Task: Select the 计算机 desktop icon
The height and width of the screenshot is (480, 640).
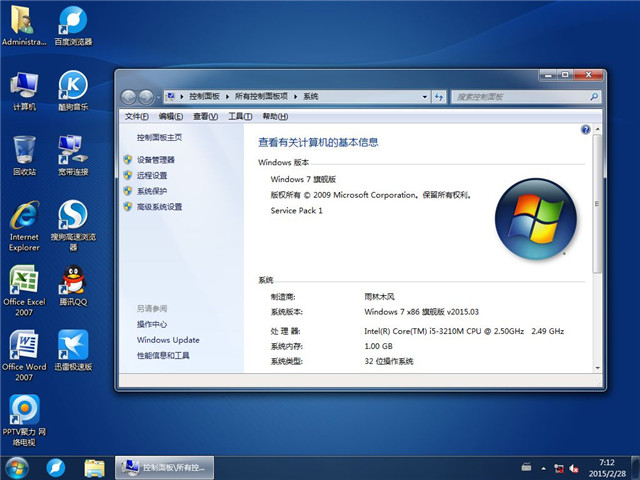Action: [24, 91]
